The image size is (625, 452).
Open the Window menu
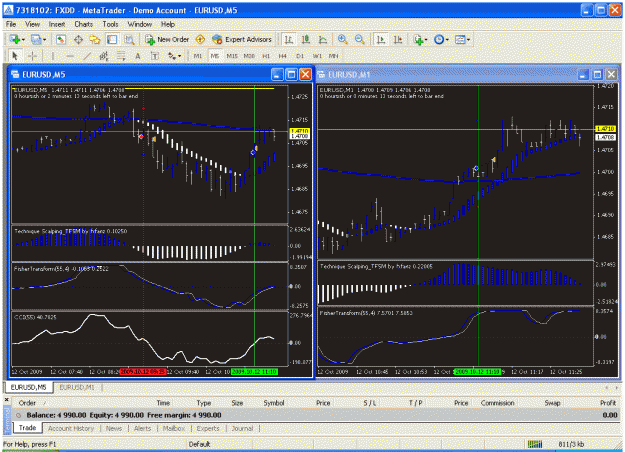tap(140, 24)
